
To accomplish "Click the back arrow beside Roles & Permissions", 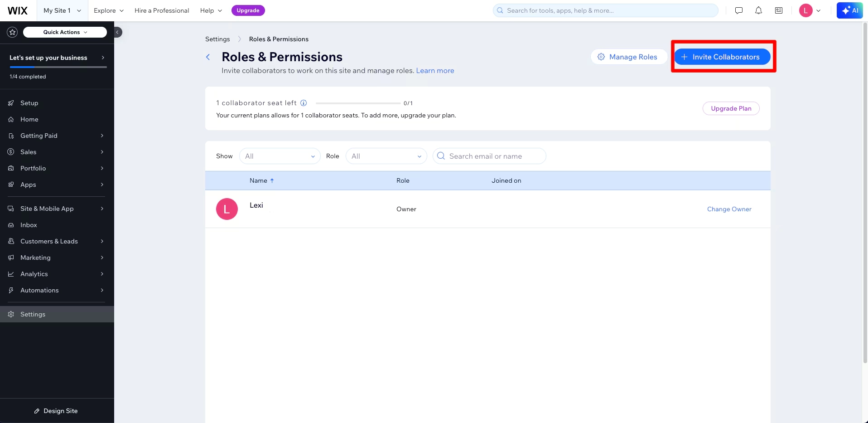I will (208, 57).
